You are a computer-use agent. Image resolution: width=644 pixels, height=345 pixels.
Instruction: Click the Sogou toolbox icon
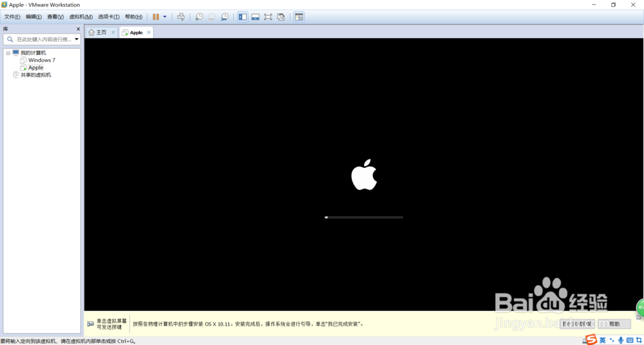tap(638, 340)
